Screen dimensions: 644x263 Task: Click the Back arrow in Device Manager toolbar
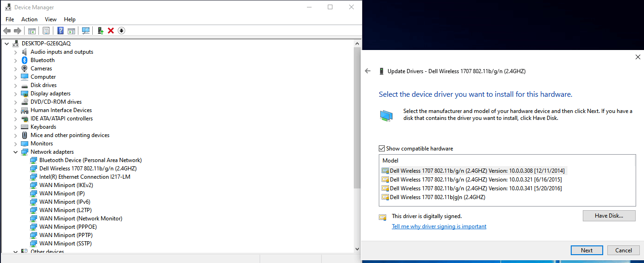(7, 31)
